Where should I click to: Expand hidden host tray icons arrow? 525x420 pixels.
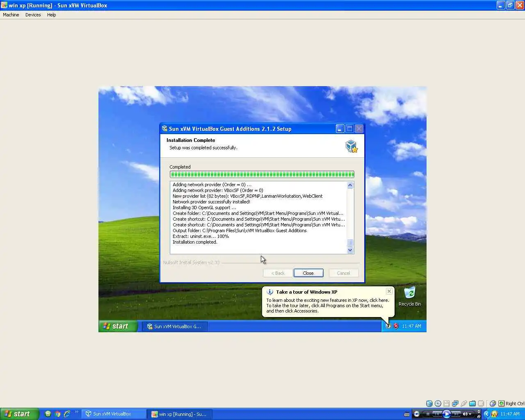(486, 414)
